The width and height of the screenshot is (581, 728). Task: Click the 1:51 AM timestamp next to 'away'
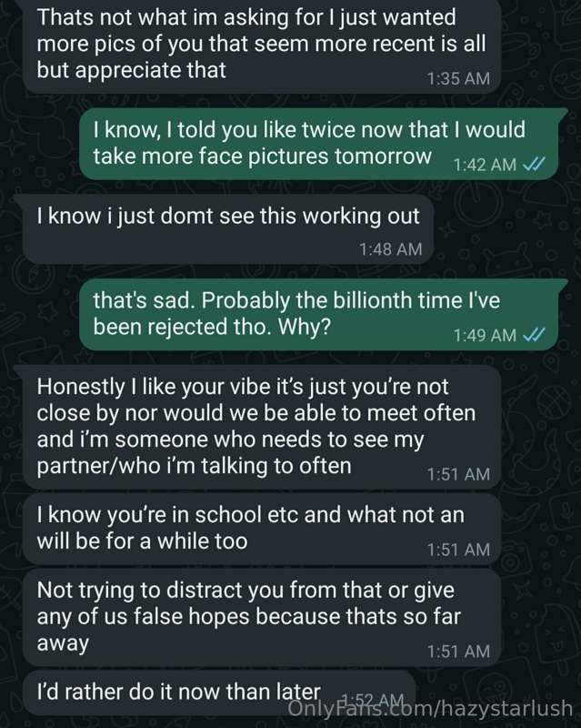pyautogui.click(x=458, y=652)
